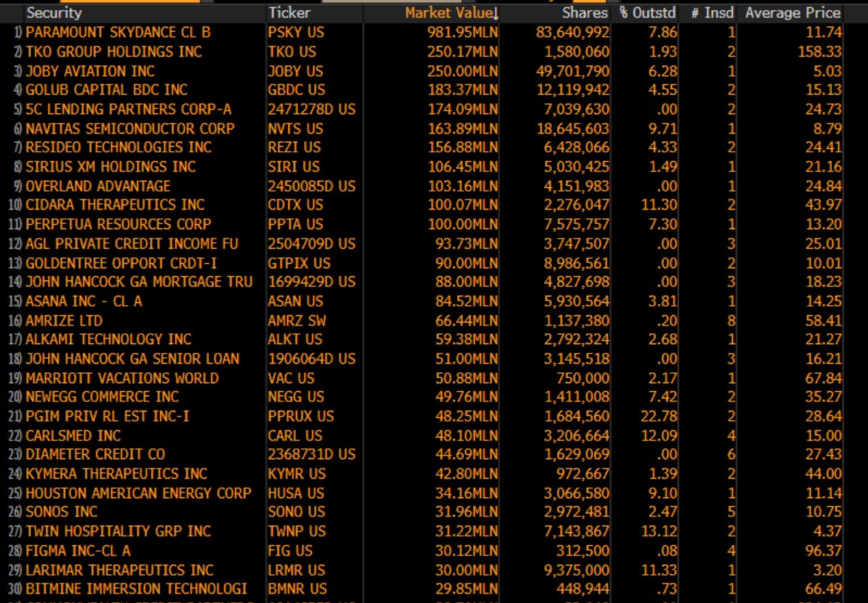Select OVERLAND ADVANTAGE security
The image size is (868, 603).
coord(98,186)
